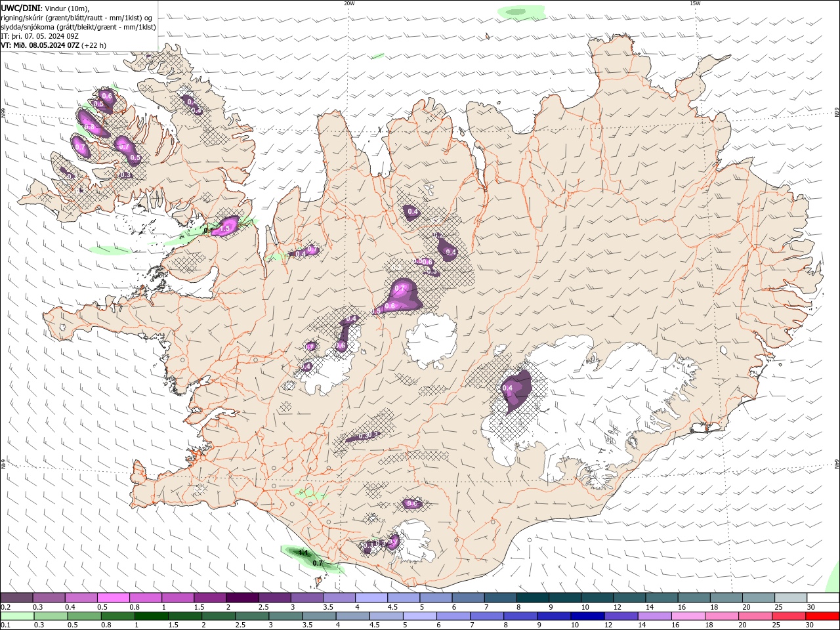Pick the darkest purple snow swatch above 2
Image resolution: width=840 pixels, height=630 pixels.
(x=242, y=598)
